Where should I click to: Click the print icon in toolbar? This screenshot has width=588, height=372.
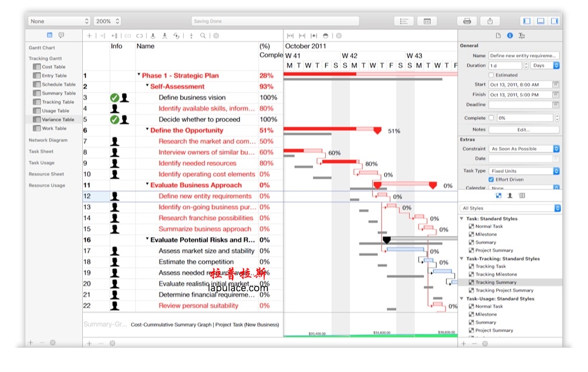(x=467, y=21)
